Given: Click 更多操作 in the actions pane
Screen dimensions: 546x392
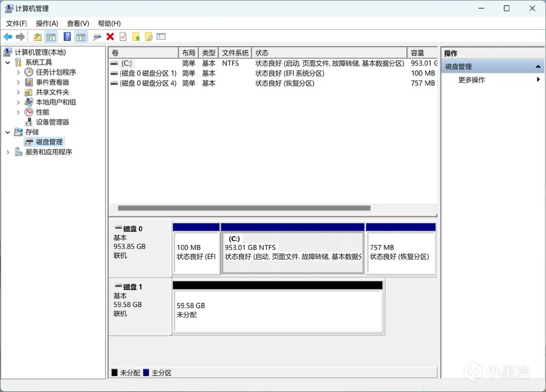Looking at the screenshot, I should [472, 80].
